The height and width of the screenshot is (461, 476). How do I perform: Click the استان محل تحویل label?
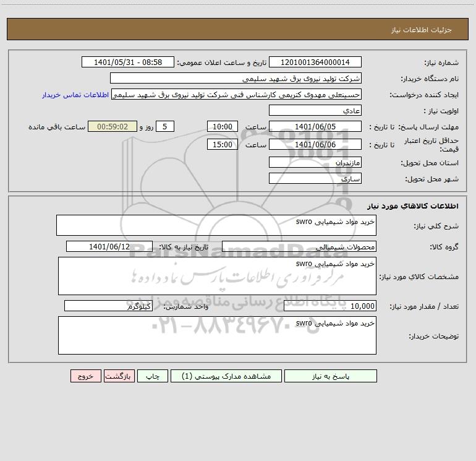click(430, 163)
